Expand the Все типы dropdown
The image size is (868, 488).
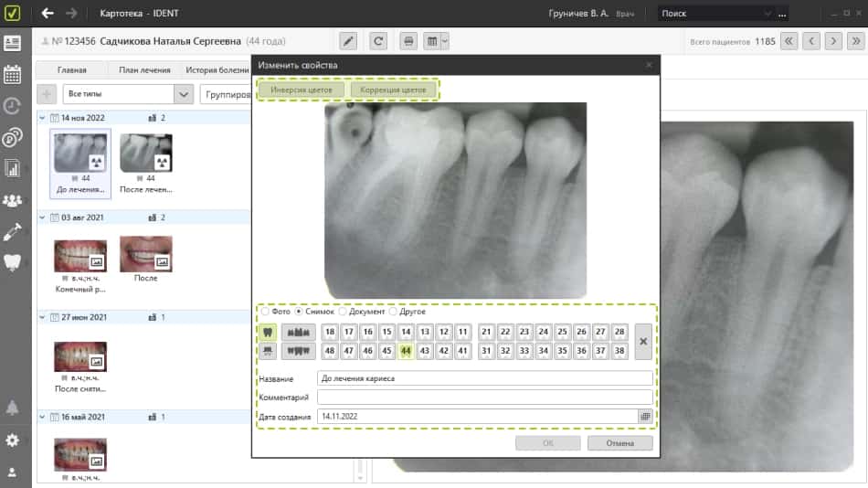tap(184, 95)
